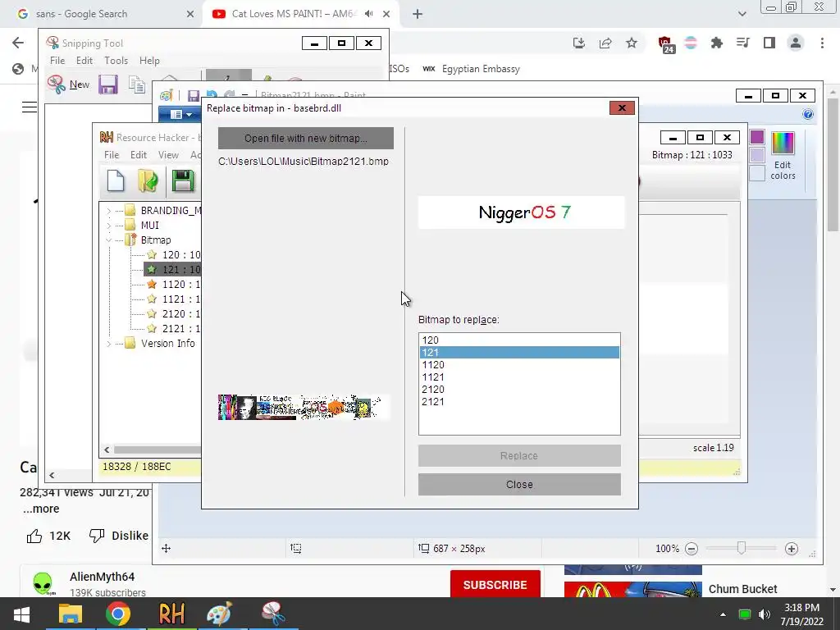Open the Chrome profile avatar icon

coord(796,43)
